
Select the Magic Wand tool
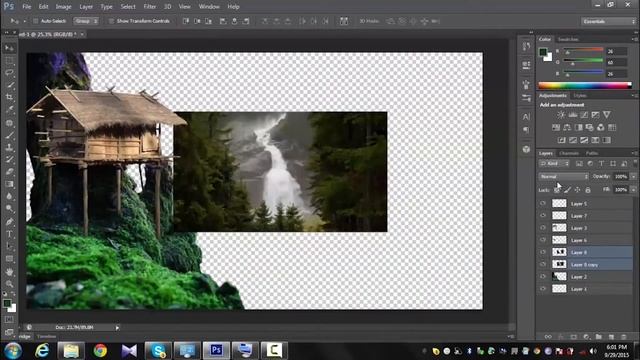(9, 85)
